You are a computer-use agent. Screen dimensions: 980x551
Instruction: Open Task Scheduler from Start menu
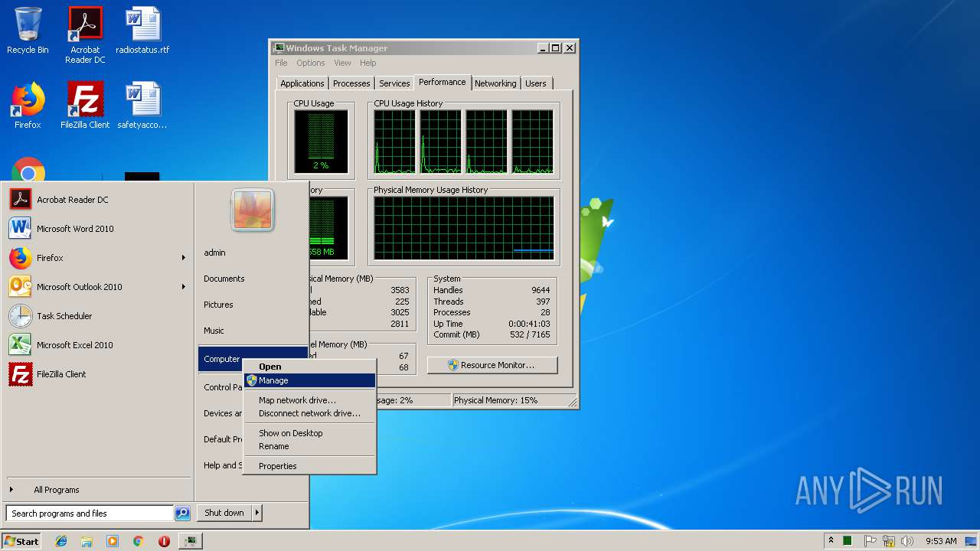coord(97,316)
